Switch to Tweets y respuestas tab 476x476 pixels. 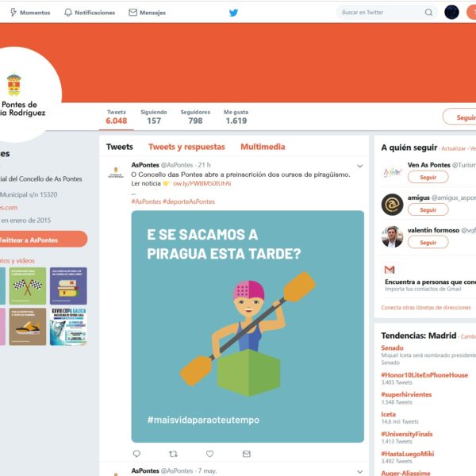pyautogui.click(x=186, y=147)
